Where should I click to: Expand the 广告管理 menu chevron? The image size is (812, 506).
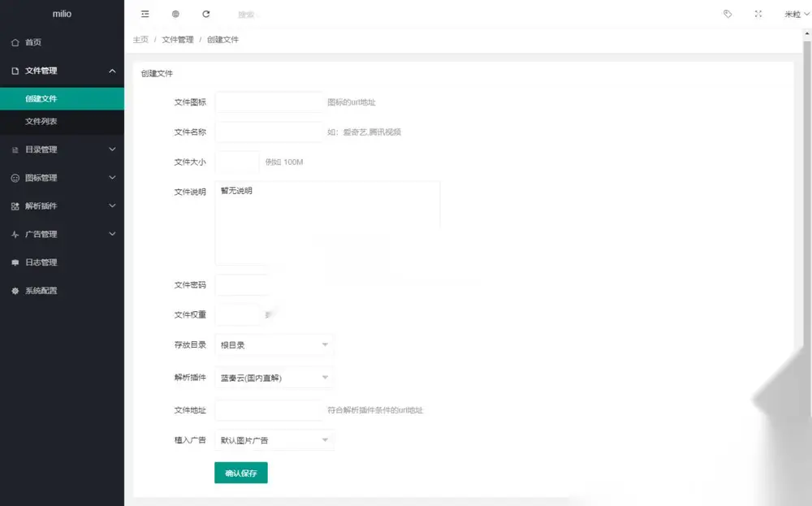click(x=112, y=234)
